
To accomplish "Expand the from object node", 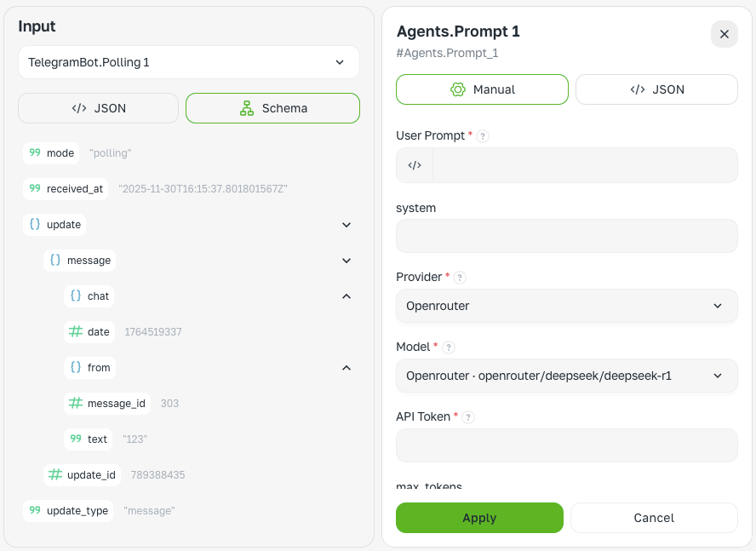I will [346, 368].
